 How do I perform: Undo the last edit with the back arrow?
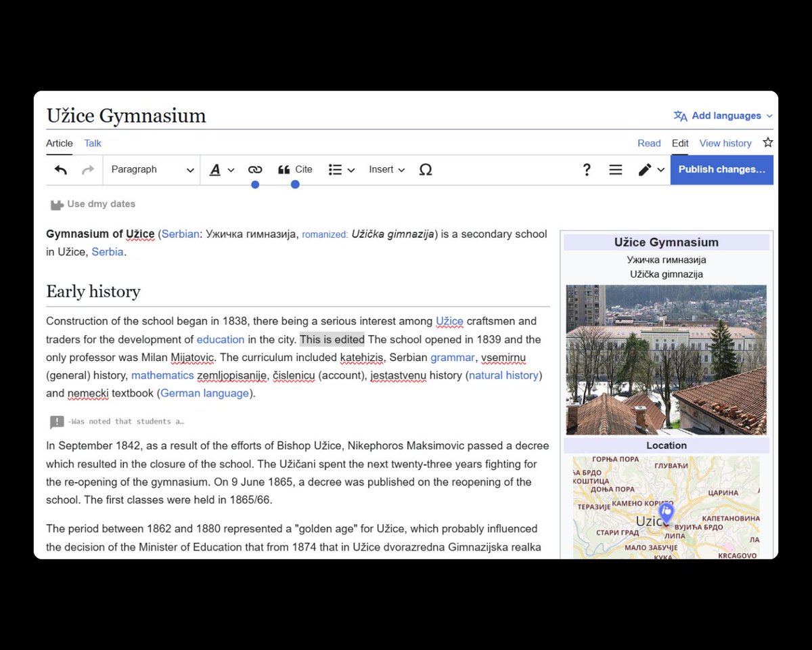pos(61,170)
